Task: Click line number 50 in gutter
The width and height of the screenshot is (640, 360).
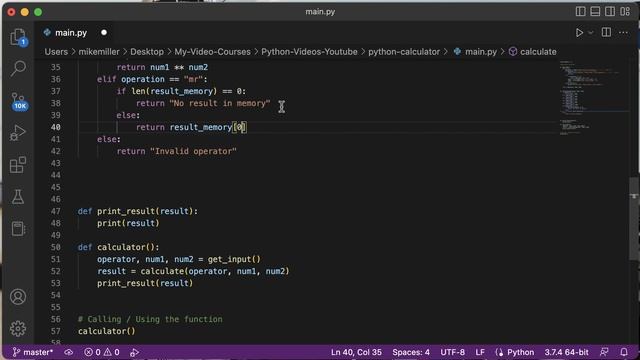Action: pyautogui.click(x=56, y=247)
